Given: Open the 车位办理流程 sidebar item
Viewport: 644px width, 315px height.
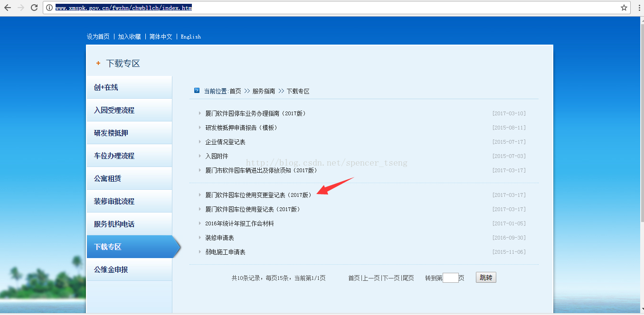Looking at the screenshot, I should point(129,156).
